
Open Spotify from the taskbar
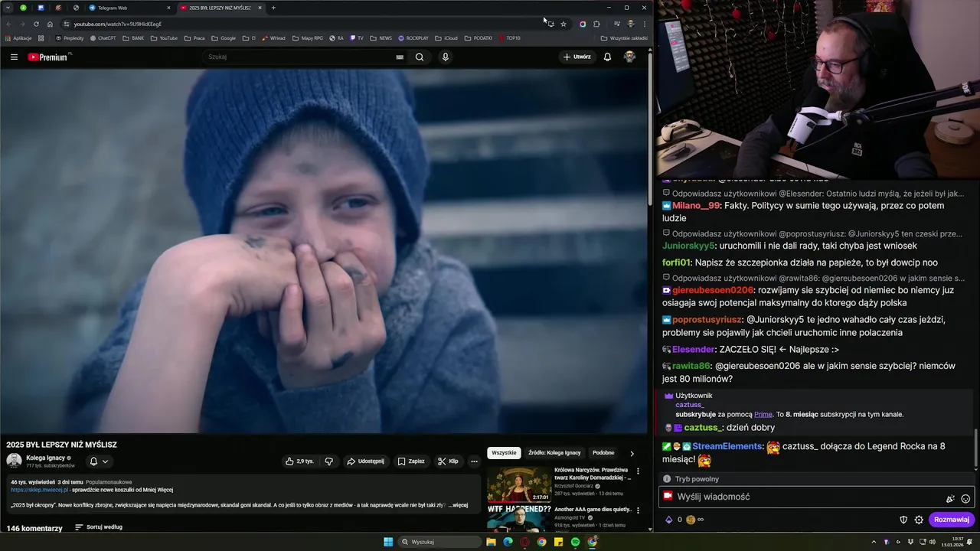click(x=575, y=542)
